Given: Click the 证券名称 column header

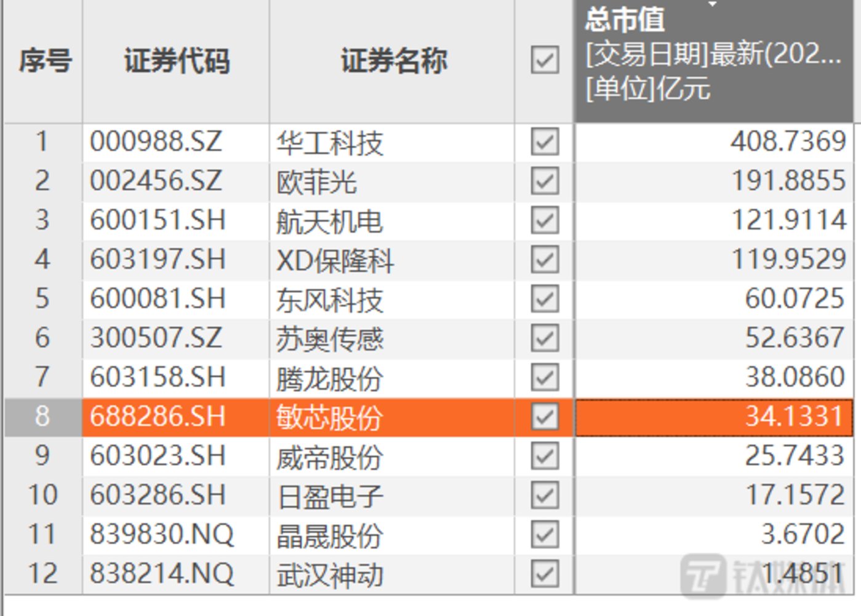Looking at the screenshot, I should [393, 62].
